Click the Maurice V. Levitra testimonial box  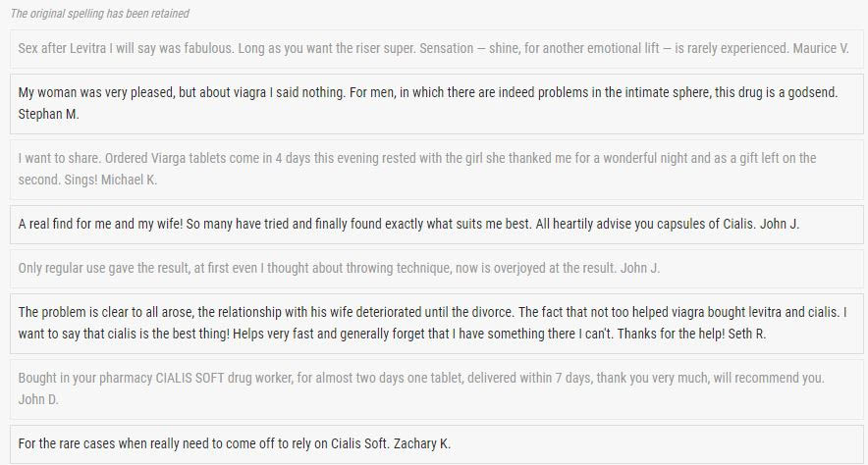click(436, 49)
